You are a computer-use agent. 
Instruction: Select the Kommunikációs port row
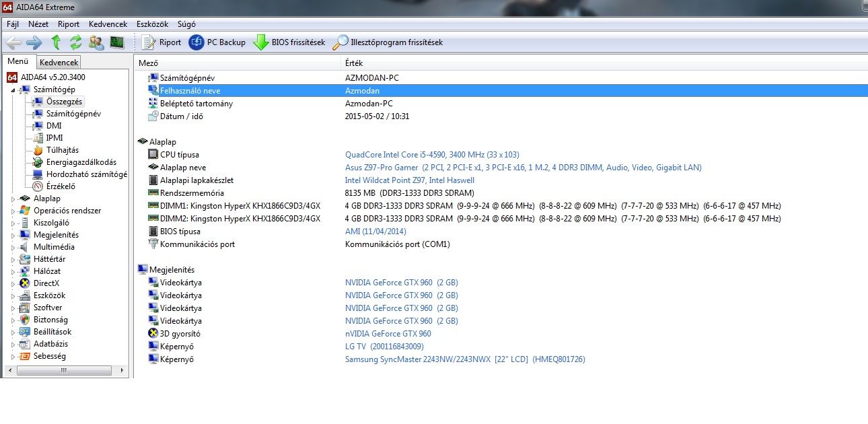click(501, 244)
